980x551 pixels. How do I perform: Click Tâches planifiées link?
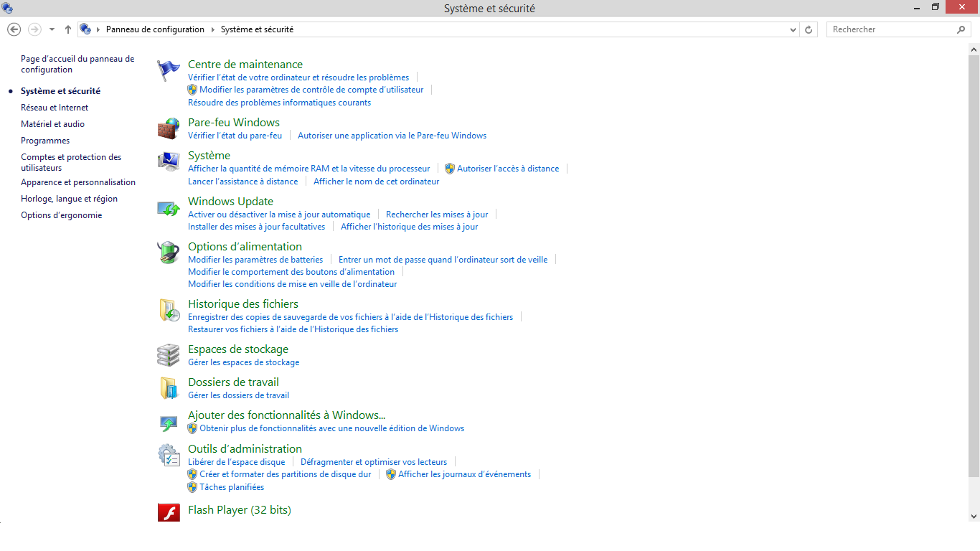coord(232,487)
